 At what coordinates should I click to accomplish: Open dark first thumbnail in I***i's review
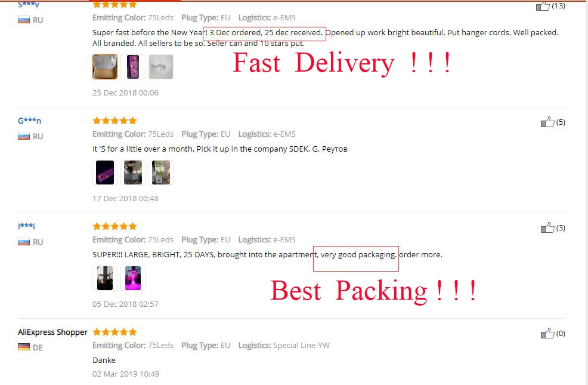pyautogui.click(x=105, y=278)
